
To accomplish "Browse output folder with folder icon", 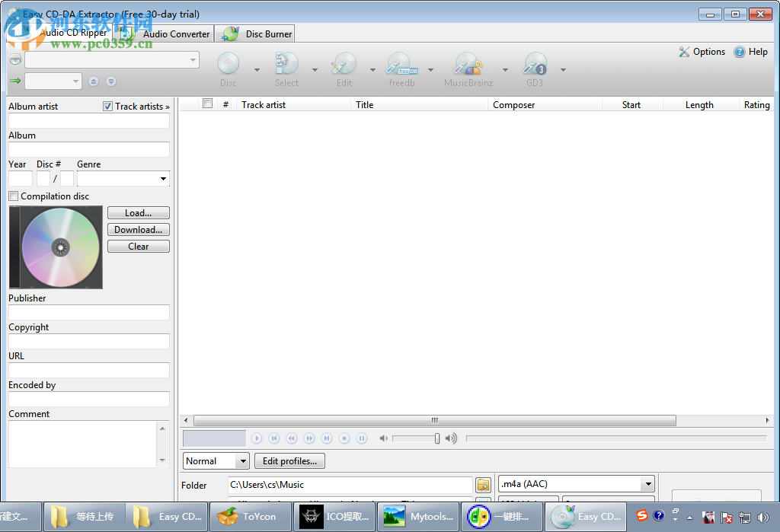I will tap(483, 485).
